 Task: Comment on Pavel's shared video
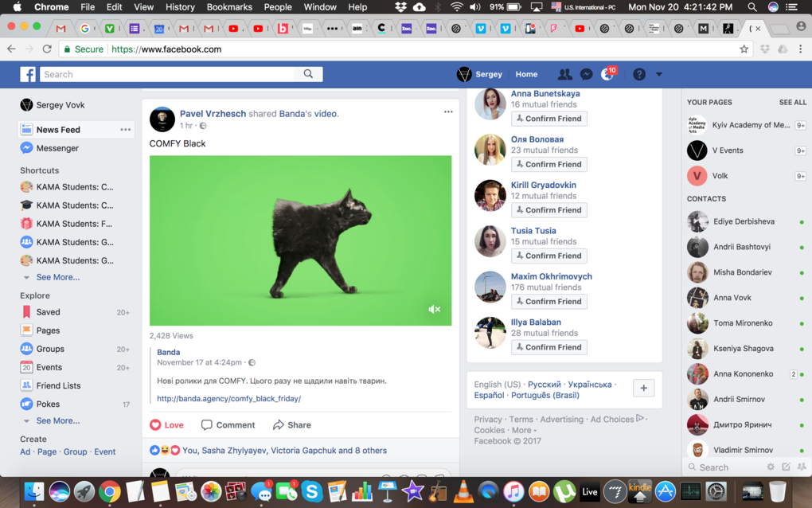(x=228, y=425)
